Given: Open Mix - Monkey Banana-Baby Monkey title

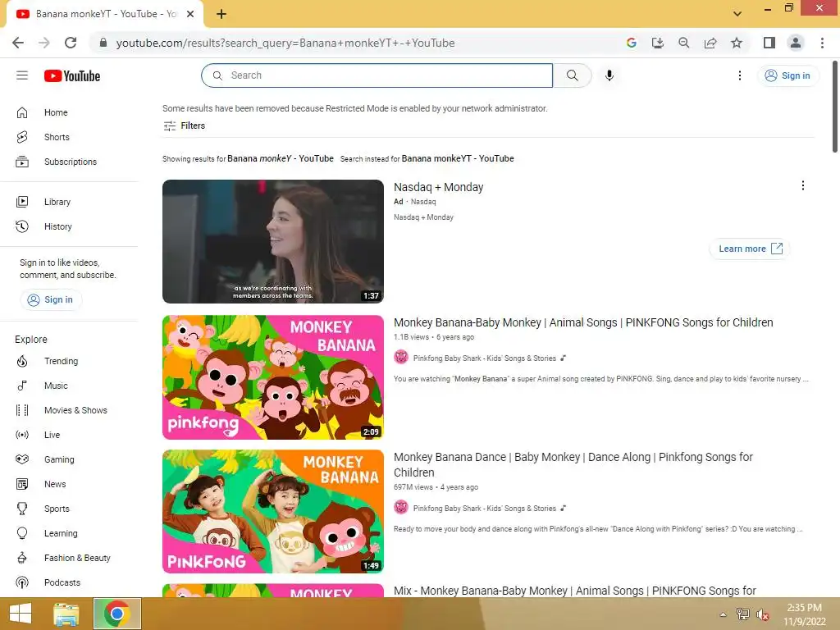Looking at the screenshot, I should coord(575,591).
